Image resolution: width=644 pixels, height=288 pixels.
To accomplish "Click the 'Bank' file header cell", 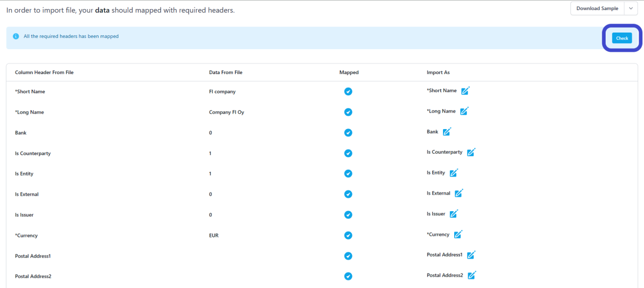I will [21, 133].
